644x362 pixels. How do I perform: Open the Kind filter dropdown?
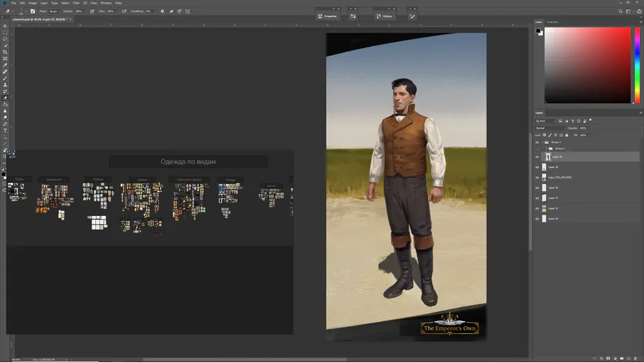pos(545,121)
